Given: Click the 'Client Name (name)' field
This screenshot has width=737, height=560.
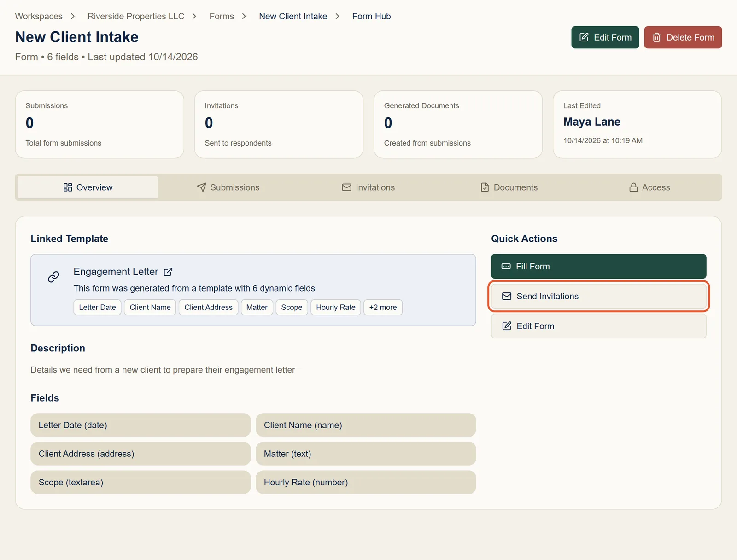Looking at the screenshot, I should [366, 425].
